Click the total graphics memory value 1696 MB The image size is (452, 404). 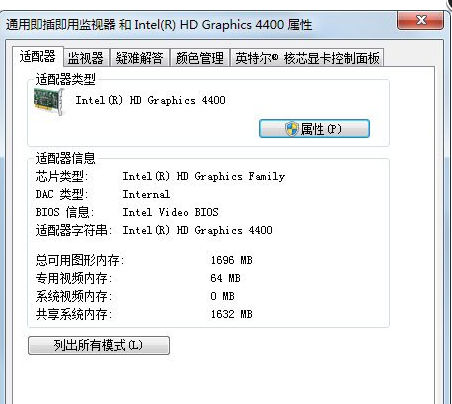[x=231, y=260]
